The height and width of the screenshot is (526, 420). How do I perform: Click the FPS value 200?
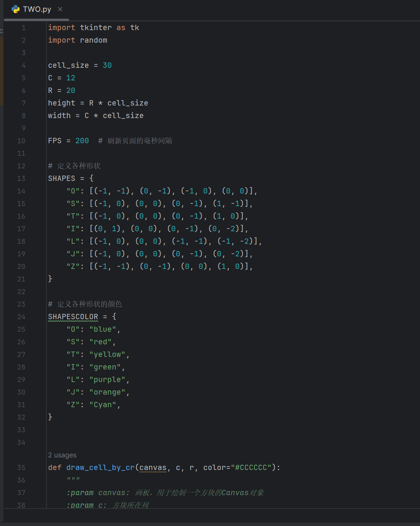point(82,141)
